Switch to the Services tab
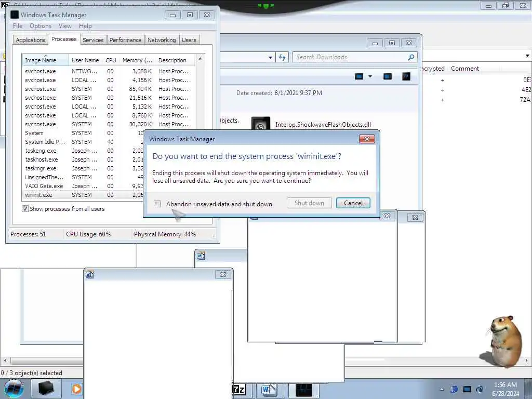The width and height of the screenshot is (532, 399). (93, 40)
